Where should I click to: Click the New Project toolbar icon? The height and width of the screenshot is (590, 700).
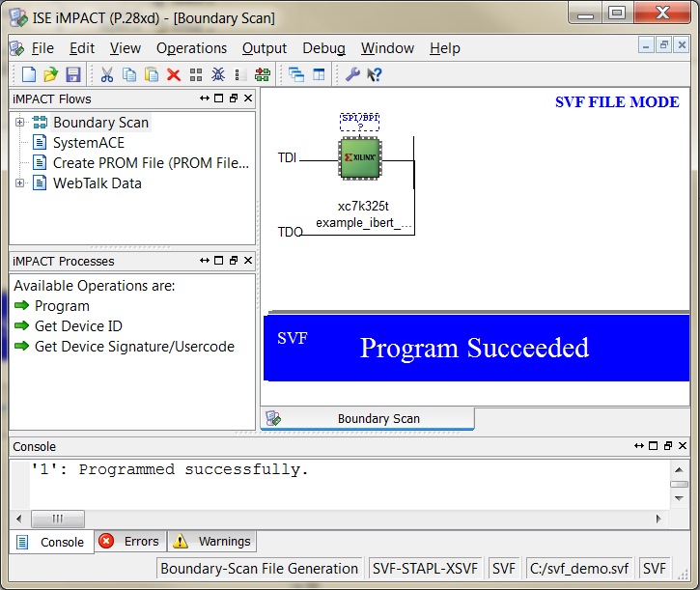tap(29, 74)
